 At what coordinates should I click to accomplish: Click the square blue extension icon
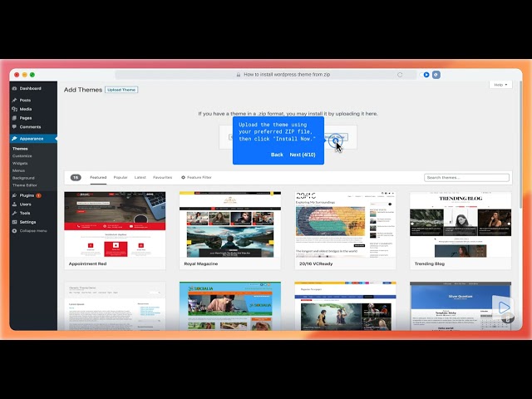tap(436, 75)
